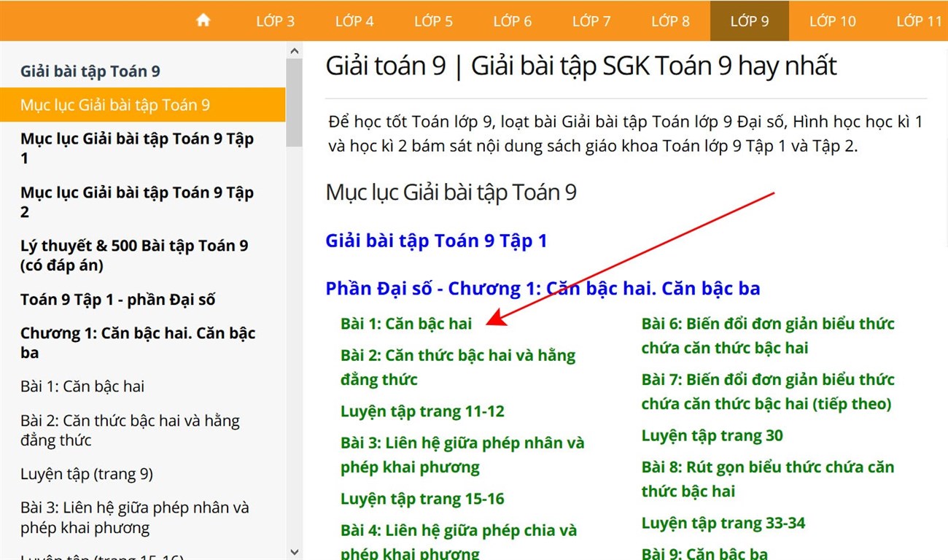Open the LỚP 7 menu tab

591,21
